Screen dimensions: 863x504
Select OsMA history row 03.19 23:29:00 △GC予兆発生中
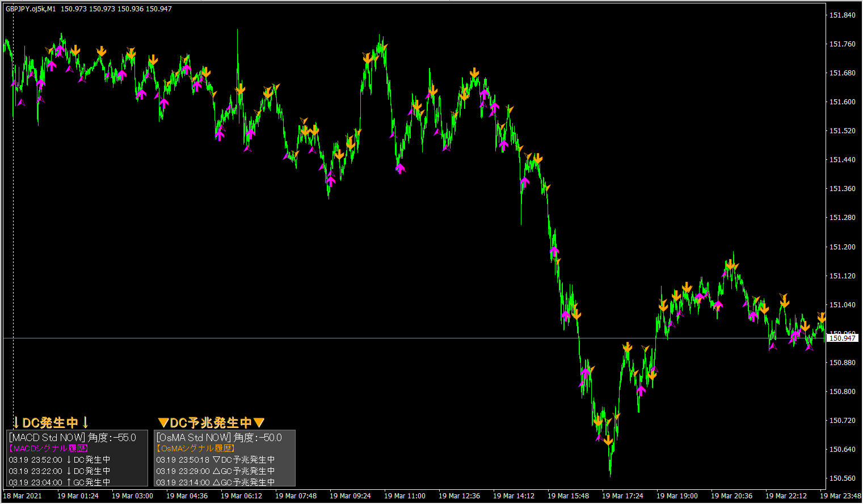pyautogui.click(x=216, y=471)
